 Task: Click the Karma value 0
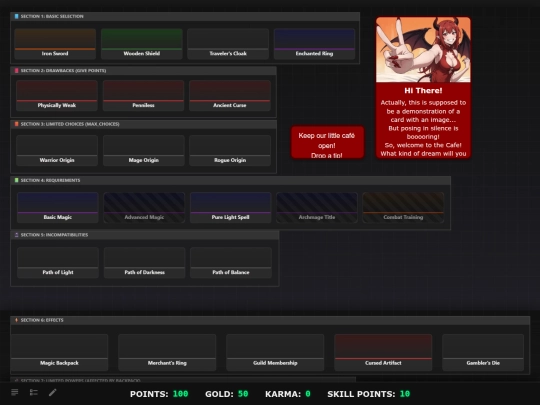pos(308,394)
